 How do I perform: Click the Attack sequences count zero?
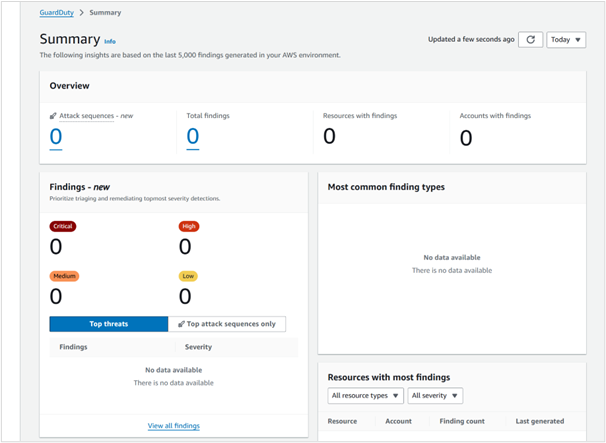[56, 137]
